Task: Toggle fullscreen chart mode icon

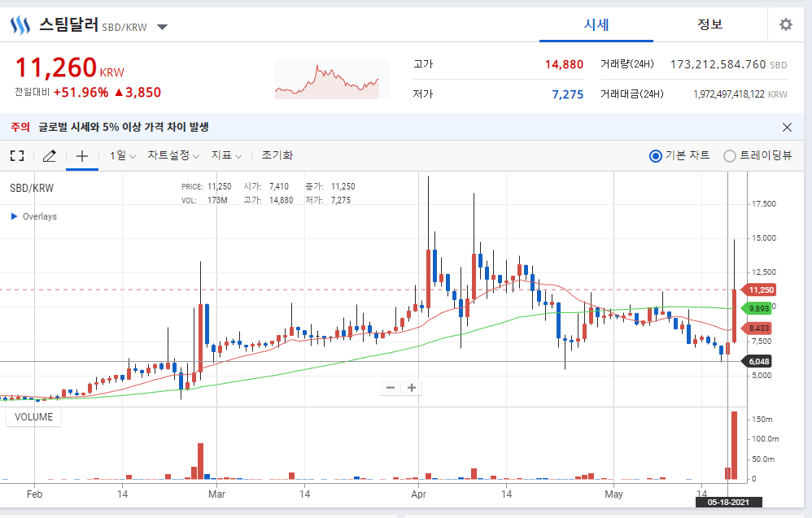Action: click(17, 156)
